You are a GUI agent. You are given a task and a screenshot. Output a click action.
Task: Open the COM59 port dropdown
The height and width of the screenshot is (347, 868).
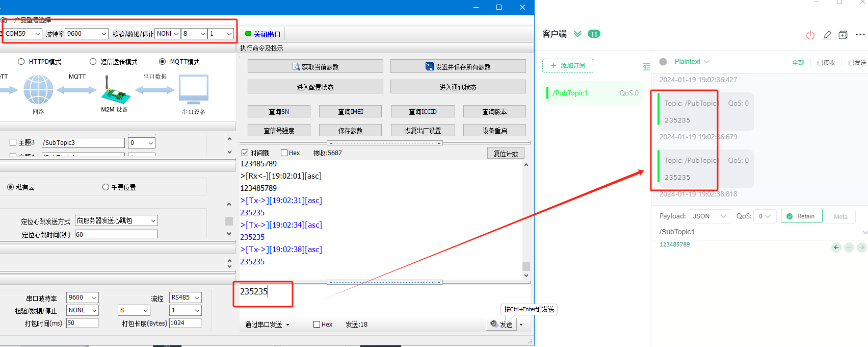[x=23, y=34]
